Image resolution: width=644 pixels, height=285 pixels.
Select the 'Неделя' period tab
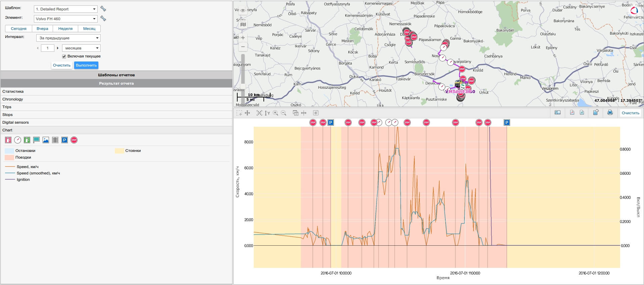point(65,29)
